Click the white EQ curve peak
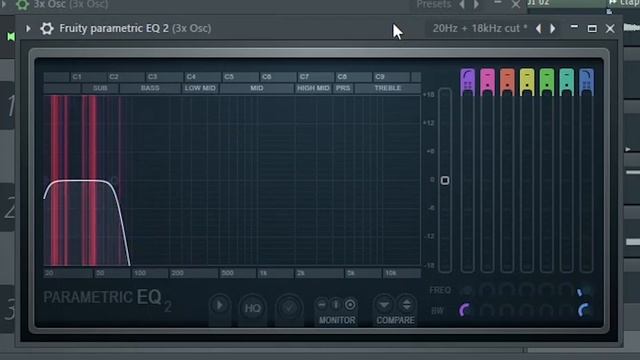This screenshot has height=360, width=640. (x=82, y=180)
